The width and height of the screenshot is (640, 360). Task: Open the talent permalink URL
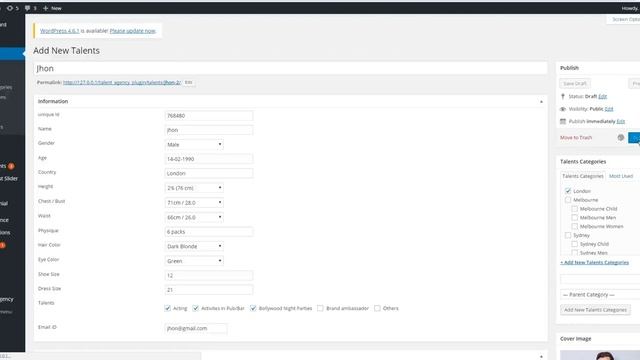(x=122, y=82)
